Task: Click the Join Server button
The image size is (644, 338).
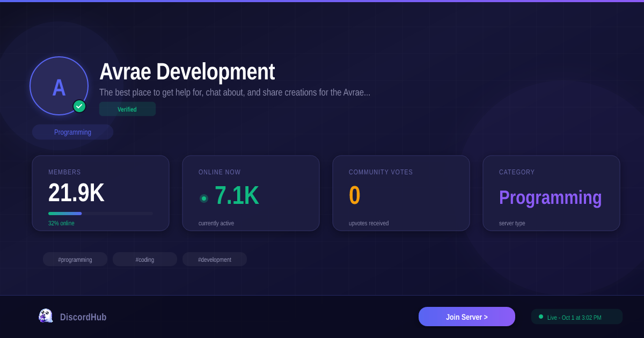Action: pos(467,317)
